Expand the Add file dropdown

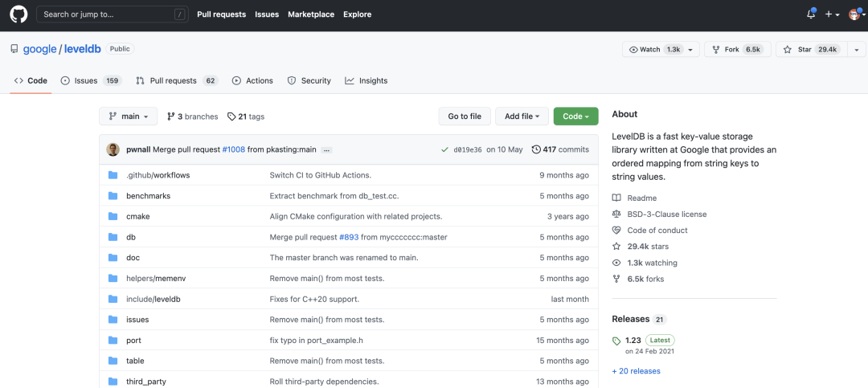click(522, 116)
